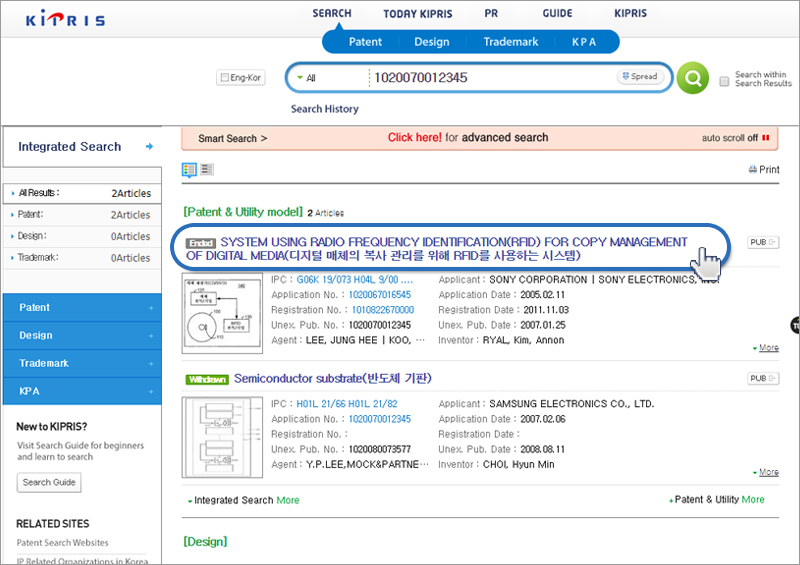The height and width of the screenshot is (565, 800).
Task: Select the Trademark search tab
Action: (510, 42)
